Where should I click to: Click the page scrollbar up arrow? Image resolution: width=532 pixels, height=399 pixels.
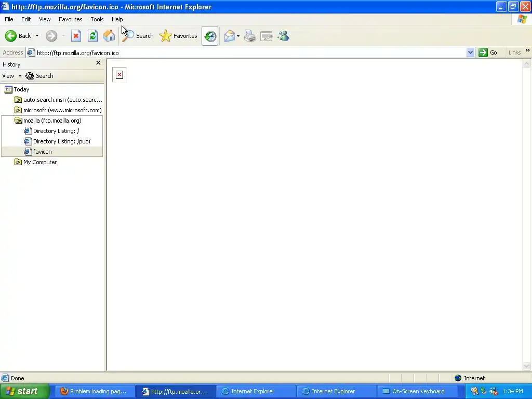click(526, 64)
